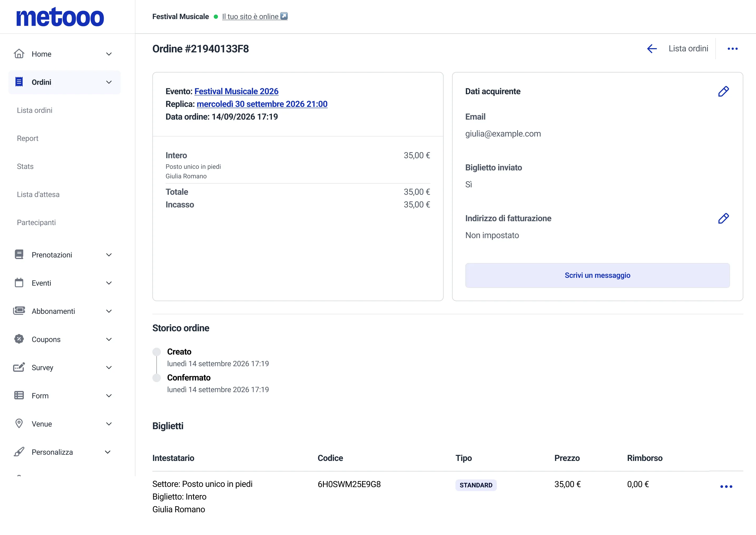756x535 pixels.
Task: Open Stats submenu item
Action: [x=25, y=166]
